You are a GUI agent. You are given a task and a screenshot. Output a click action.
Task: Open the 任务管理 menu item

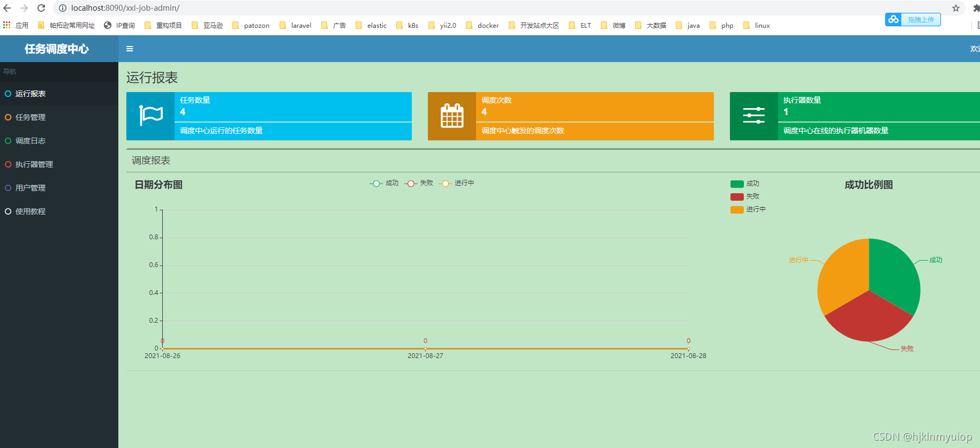59,117
